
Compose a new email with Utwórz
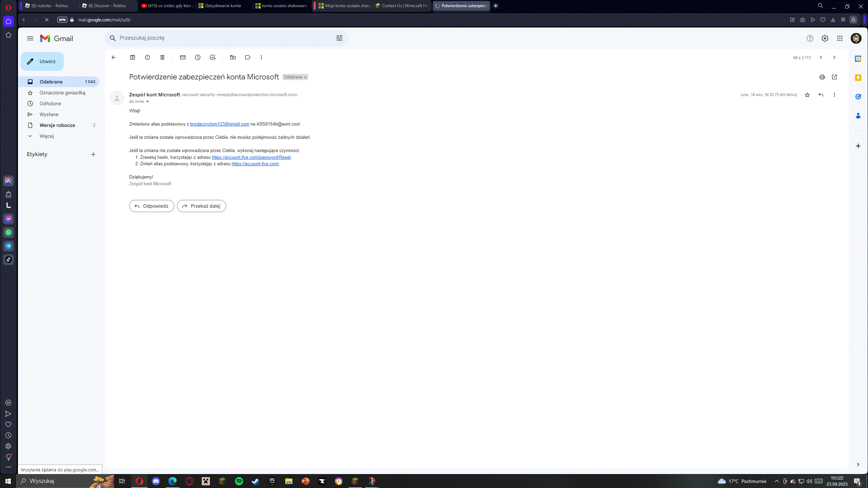[x=42, y=61]
